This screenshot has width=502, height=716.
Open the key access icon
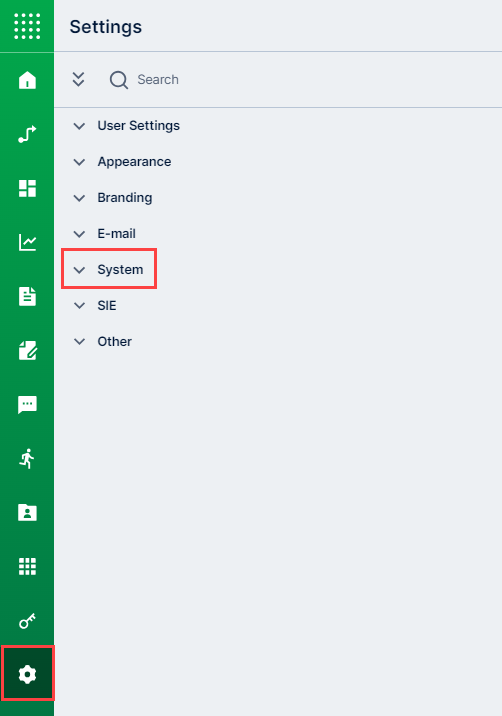(27, 621)
